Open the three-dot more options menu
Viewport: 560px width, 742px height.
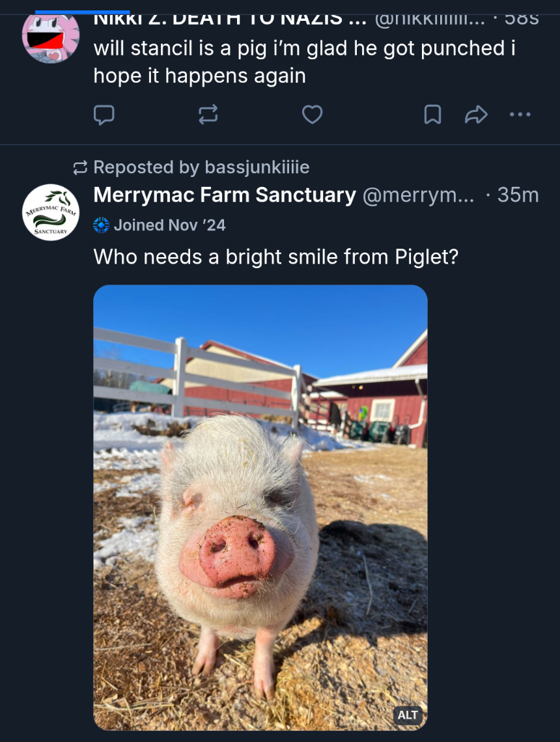pos(520,115)
